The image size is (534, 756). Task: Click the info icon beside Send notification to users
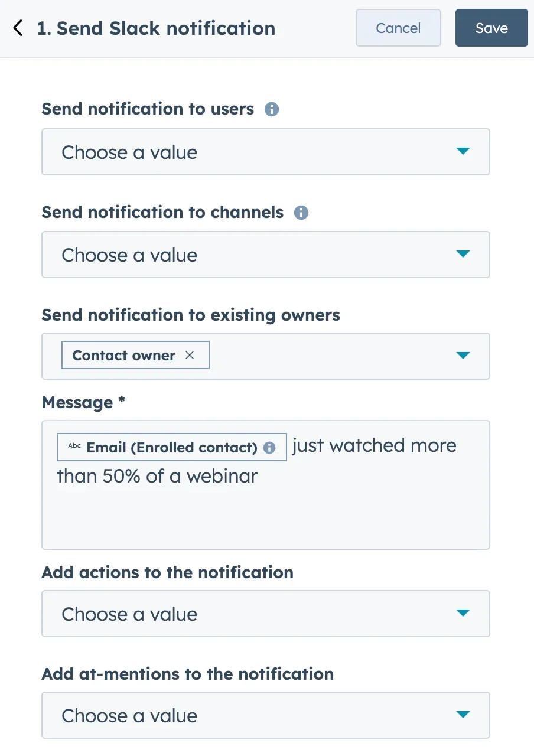coord(272,109)
